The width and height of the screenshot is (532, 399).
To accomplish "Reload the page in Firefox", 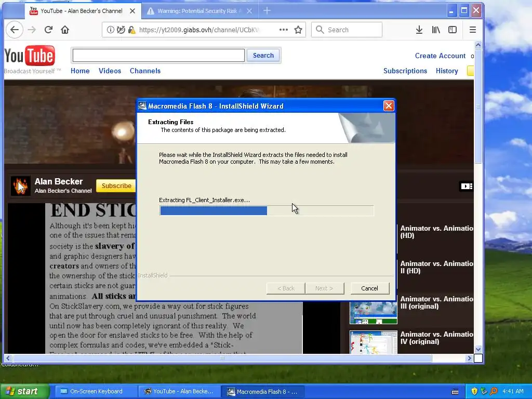I will (48, 30).
